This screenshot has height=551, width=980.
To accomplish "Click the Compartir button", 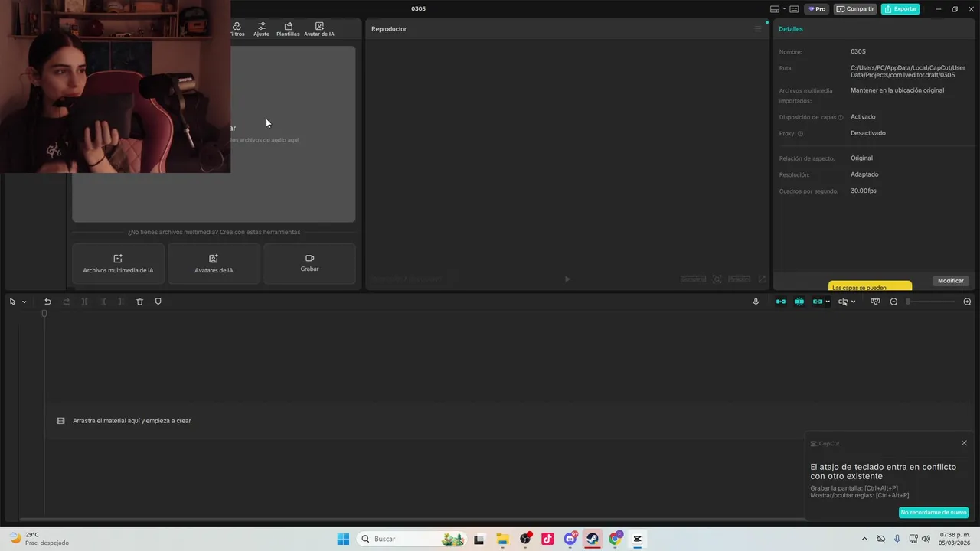I will [x=855, y=9].
